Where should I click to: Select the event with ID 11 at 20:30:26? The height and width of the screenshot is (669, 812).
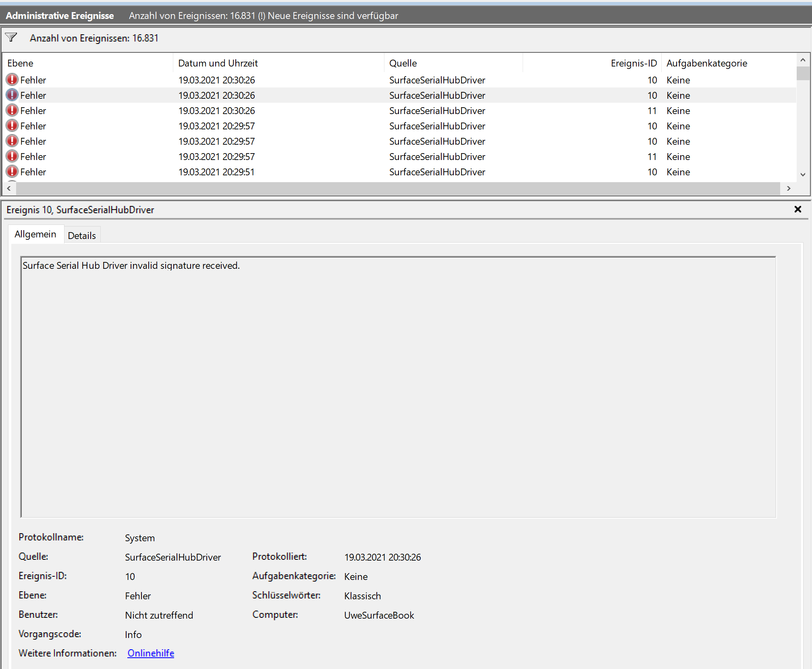[x=400, y=110]
